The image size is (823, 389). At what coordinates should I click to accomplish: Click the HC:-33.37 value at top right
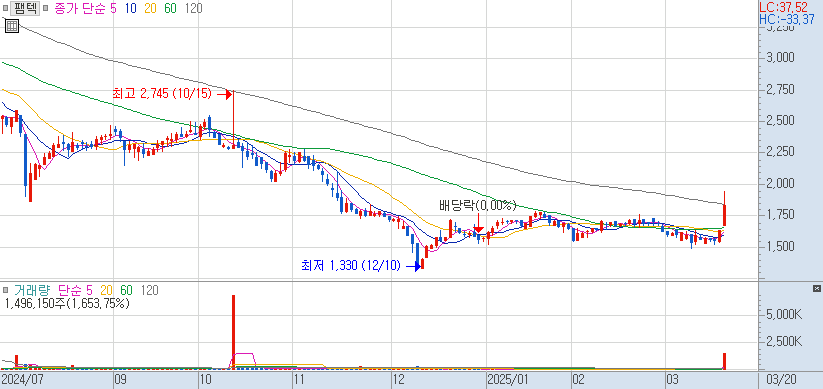click(787, 19)
